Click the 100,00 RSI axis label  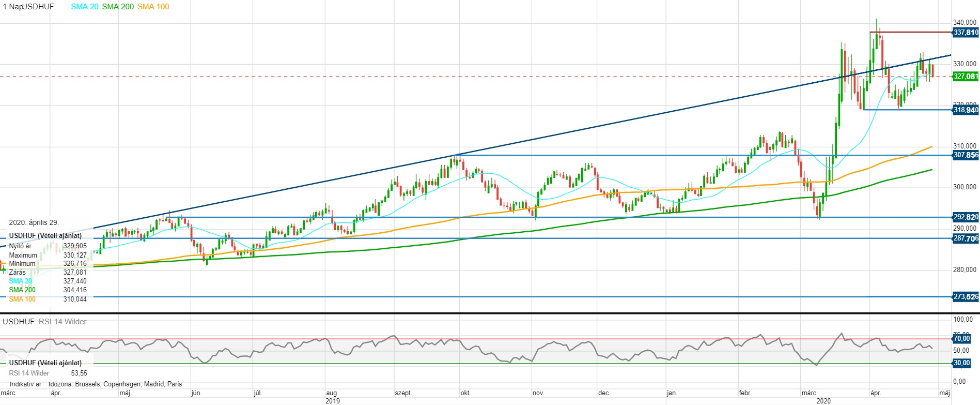pos(962,320)
